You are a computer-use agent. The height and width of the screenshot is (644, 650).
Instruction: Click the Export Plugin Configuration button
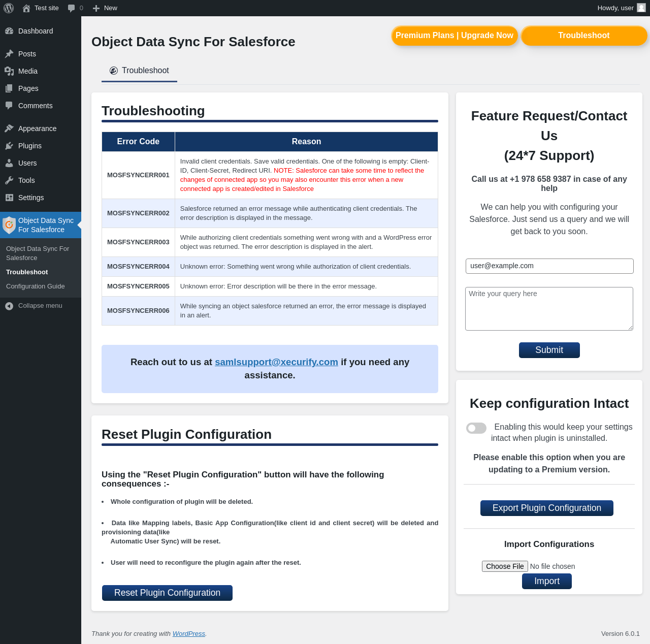tap(547, 508)
